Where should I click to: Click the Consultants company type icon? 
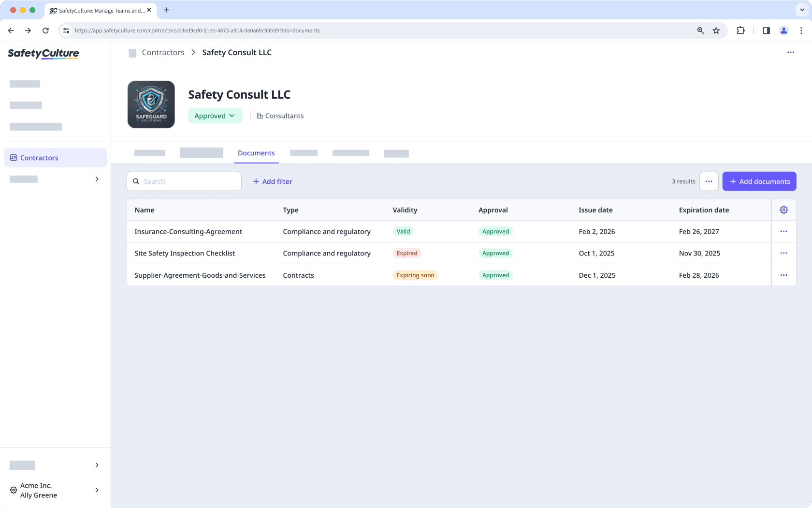pyautogui.click(x=260, y=116)
